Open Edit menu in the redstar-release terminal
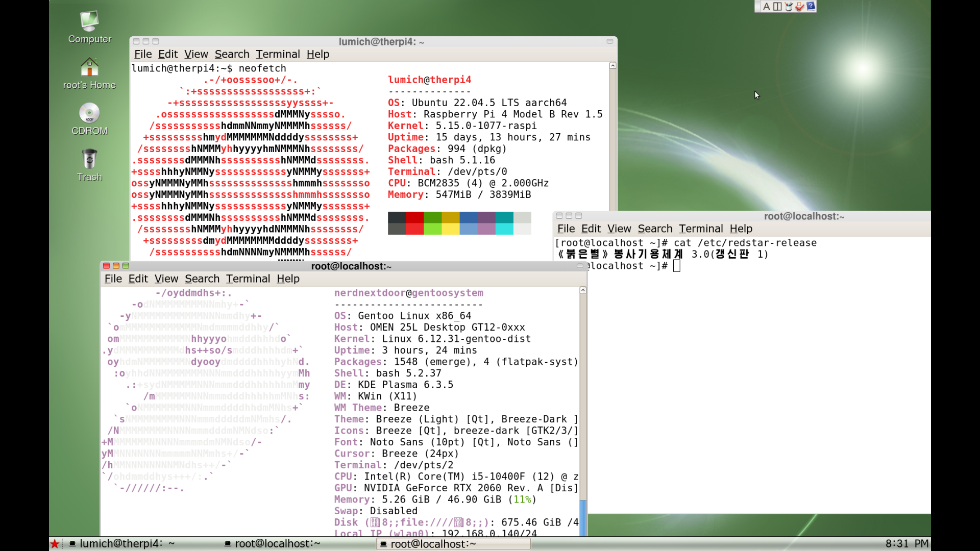 [591, 229]
